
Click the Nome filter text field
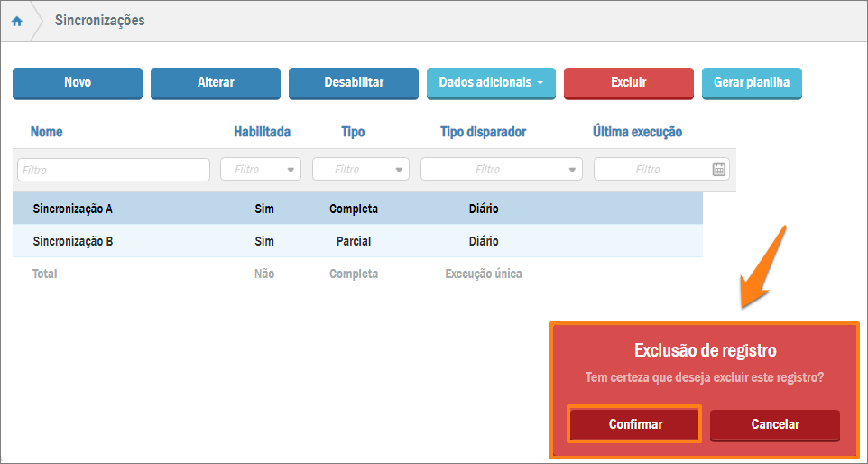114,170
